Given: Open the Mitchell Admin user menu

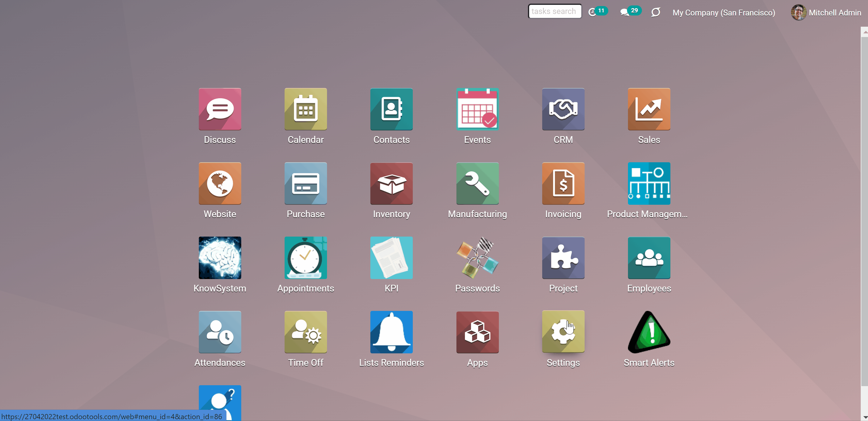Looking at the screenshot, I should pyautogui.click(x=826, y=12).
